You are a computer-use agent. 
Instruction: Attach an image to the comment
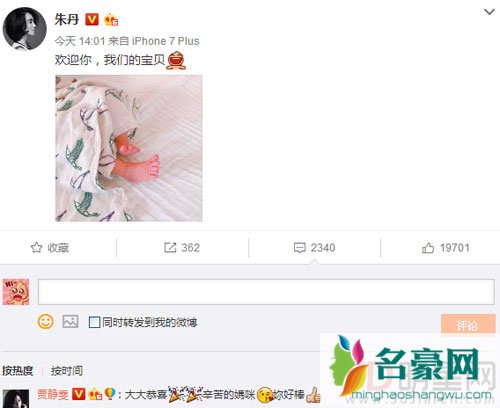click(70, 322)
